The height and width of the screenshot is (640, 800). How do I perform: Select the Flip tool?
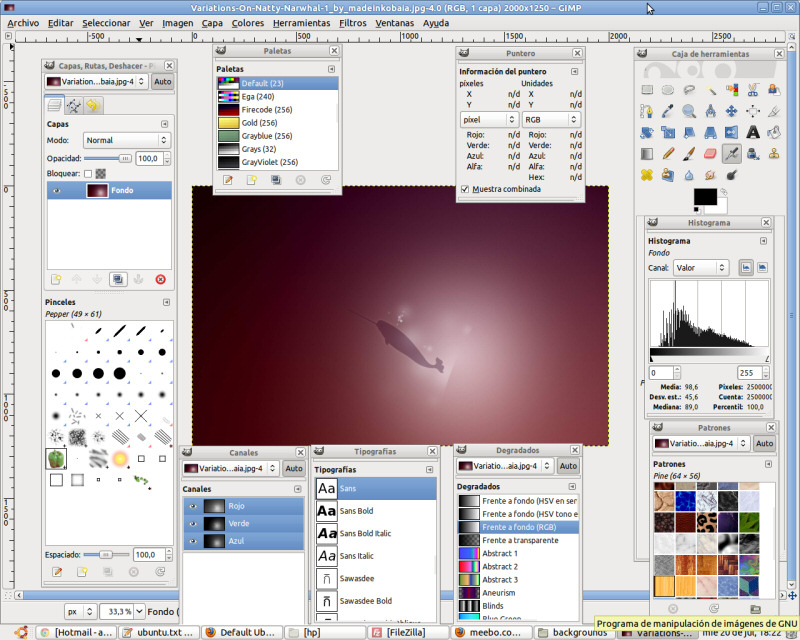tap(732, 133)
